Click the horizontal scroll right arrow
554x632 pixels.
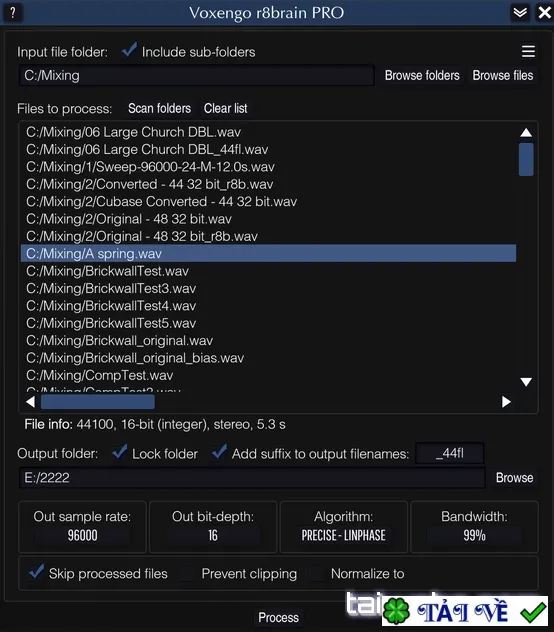click(x=506, y=402)
